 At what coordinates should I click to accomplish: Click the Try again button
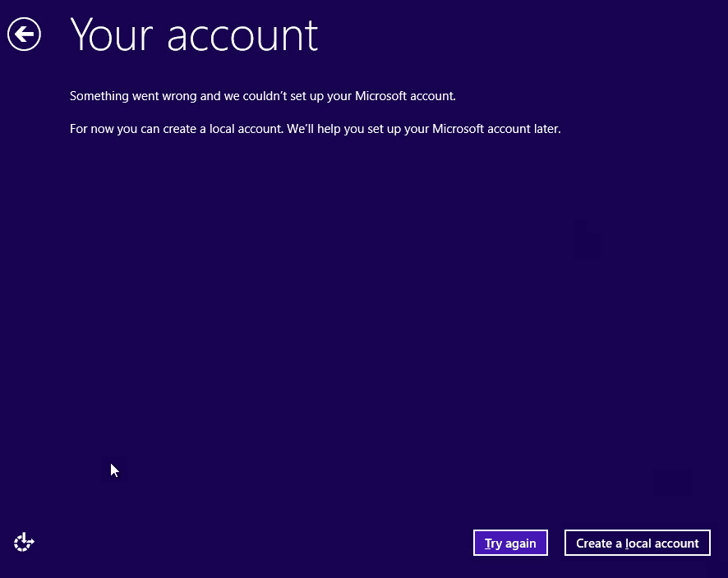click(x=510, y=543)
